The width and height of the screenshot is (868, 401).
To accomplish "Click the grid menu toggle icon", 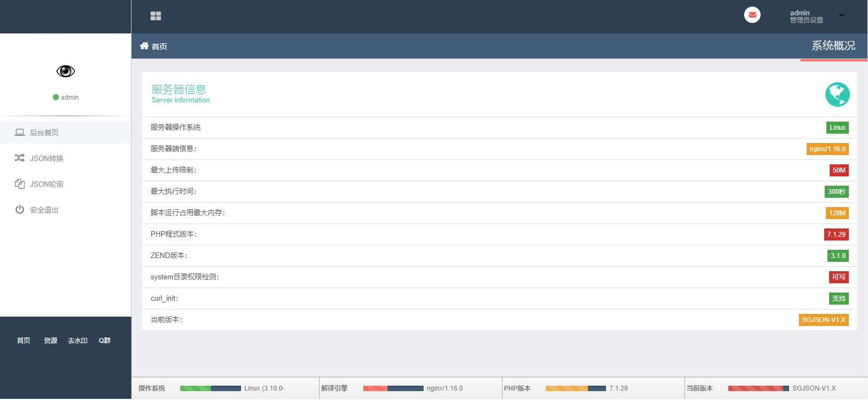I will pos(156,16).
